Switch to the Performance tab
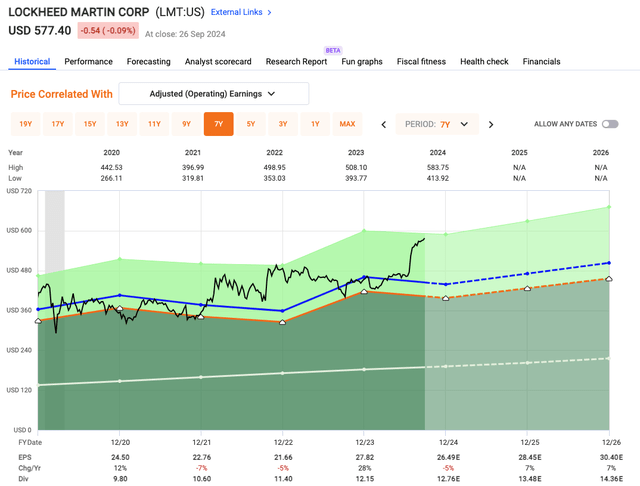 point(88,61)
